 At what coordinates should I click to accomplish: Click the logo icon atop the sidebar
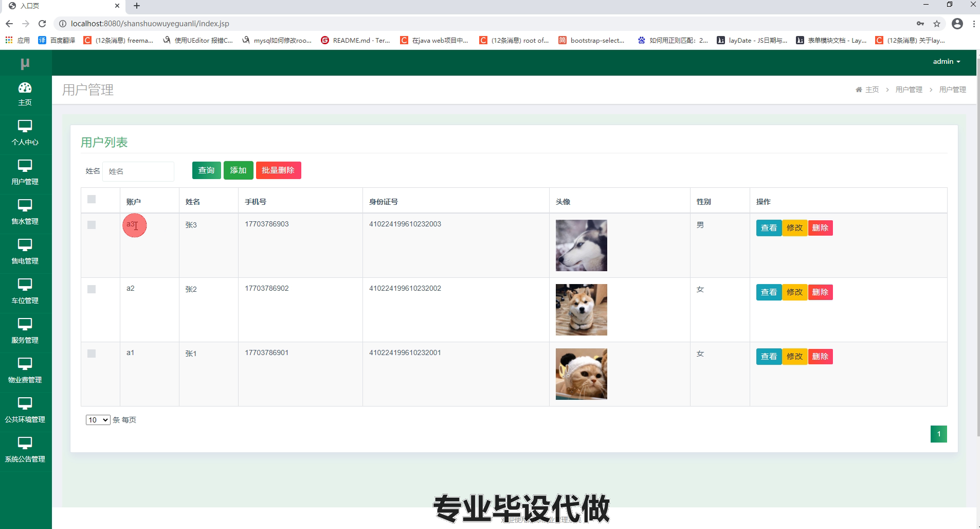click(x=25, y=63)
